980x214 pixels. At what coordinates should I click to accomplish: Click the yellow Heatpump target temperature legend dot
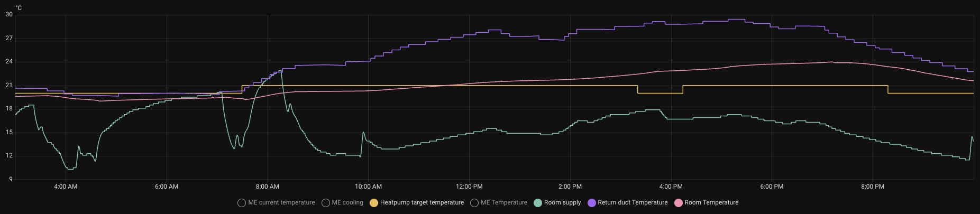coord(374,203)
